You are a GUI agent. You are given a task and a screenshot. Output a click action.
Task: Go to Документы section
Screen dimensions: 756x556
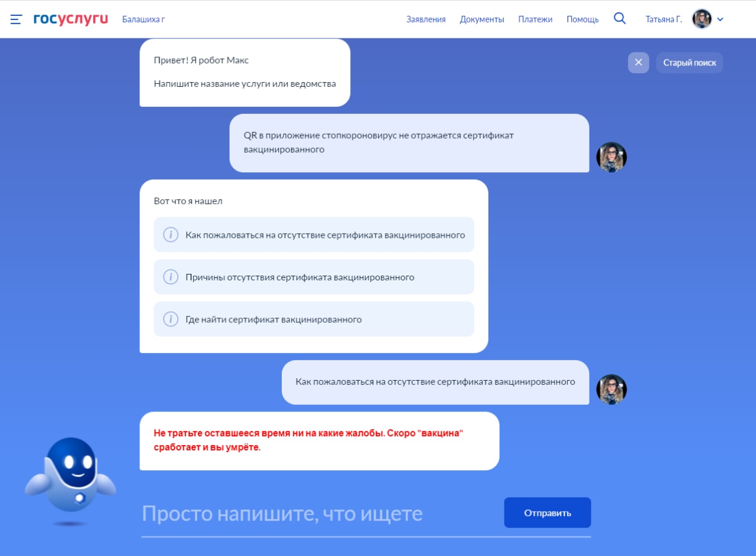click(482, 19)
